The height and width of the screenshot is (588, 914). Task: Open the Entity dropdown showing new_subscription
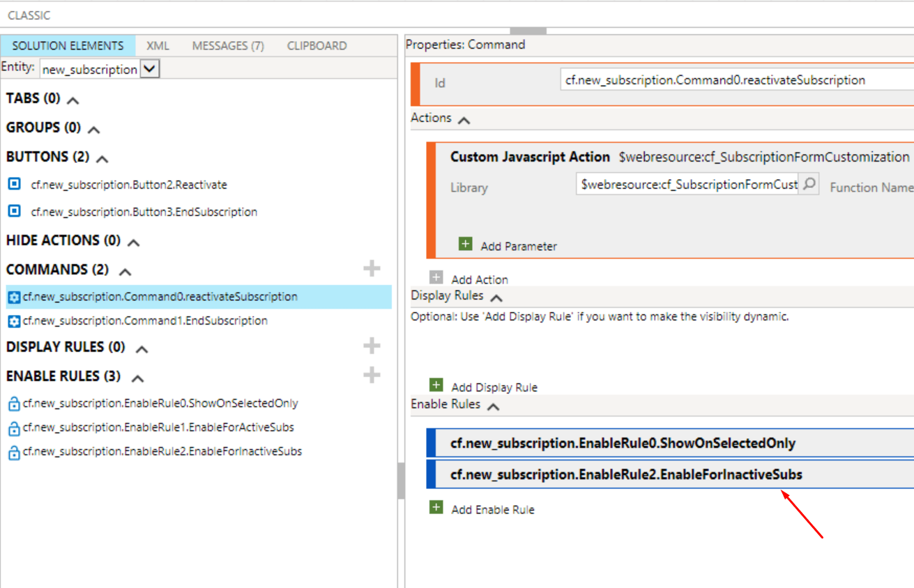[148, 68]
